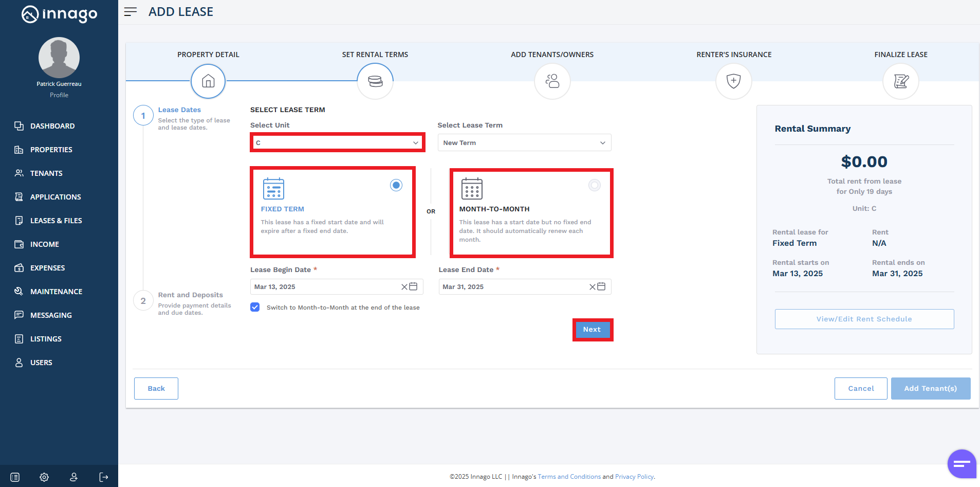Screen dimensions: 980x487
Task: Open the Lease End Date calendar picker
Action: coord(601,286)
